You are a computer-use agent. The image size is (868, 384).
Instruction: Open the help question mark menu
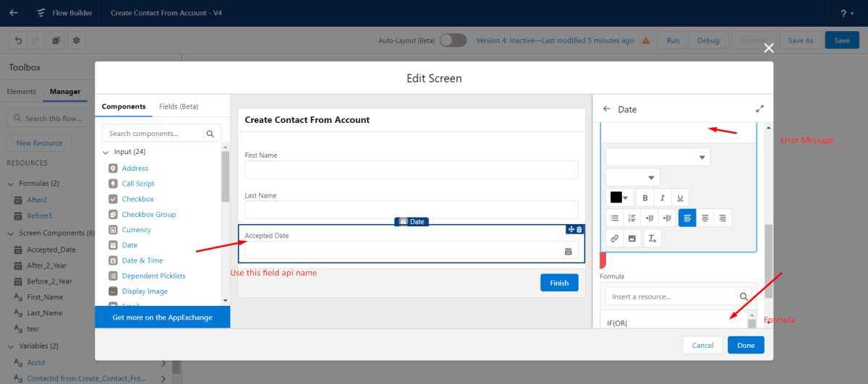[846, 13]
